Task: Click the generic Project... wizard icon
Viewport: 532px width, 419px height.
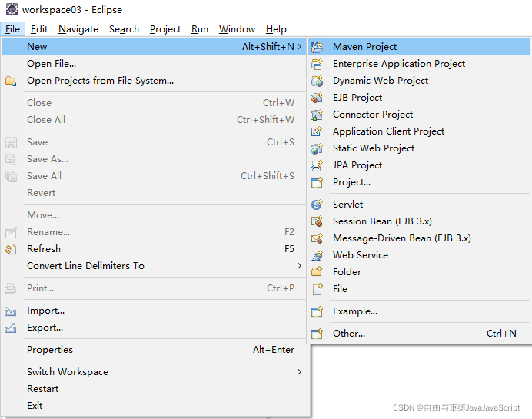Action: (x=317, y=182)
